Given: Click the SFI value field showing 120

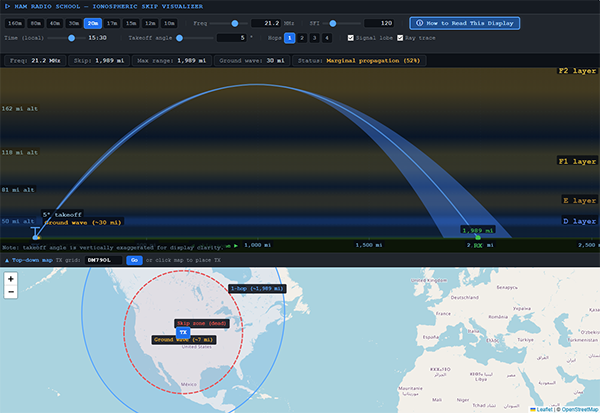Looking at the screenshot, I should click(379, 23).
